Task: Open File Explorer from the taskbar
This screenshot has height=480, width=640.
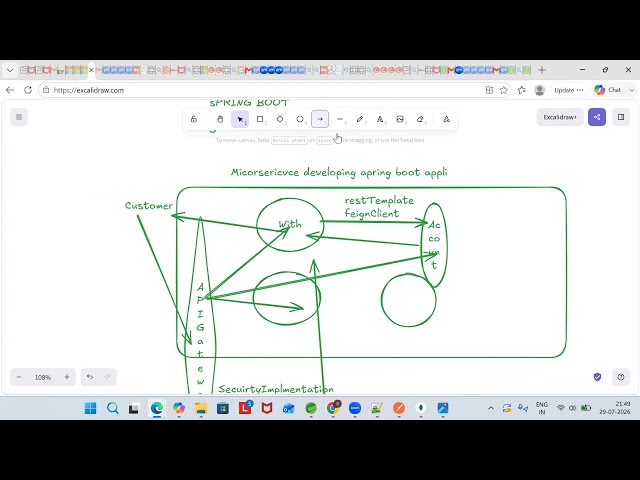Action: point(201,408)
